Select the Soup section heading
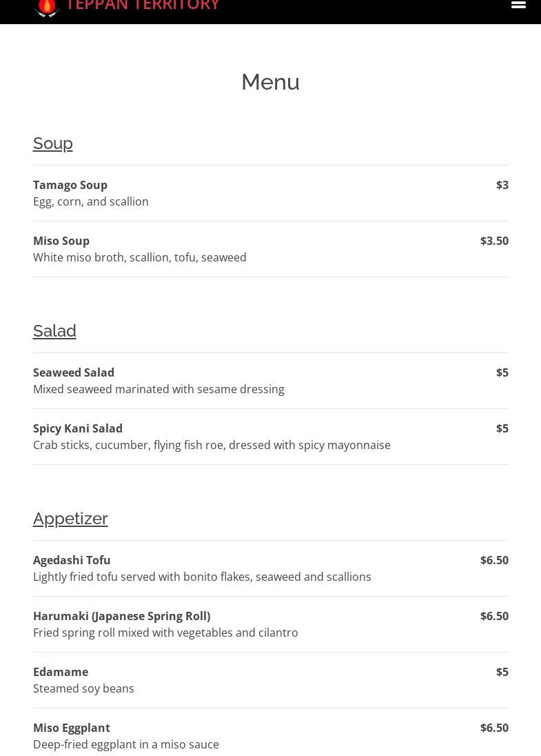Image resolution: width=541 pixels, height=756 pixels. point(53,143)
